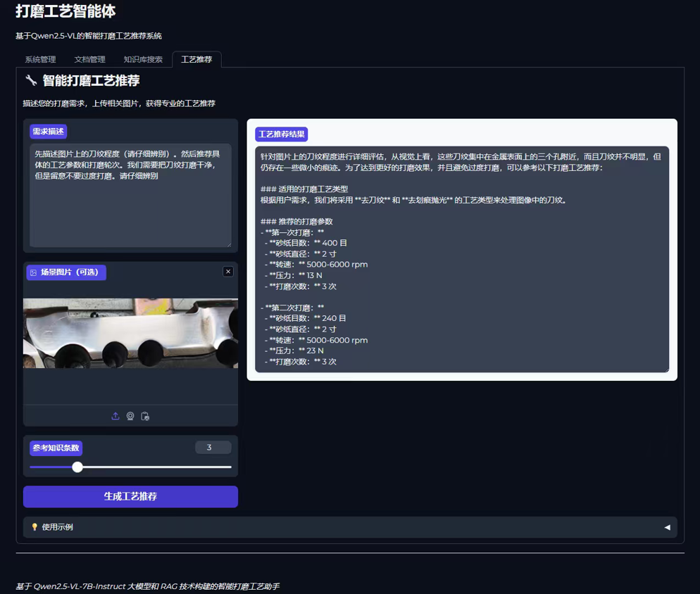Click the '第一次打磨' heading line

(x=292, y=232)
